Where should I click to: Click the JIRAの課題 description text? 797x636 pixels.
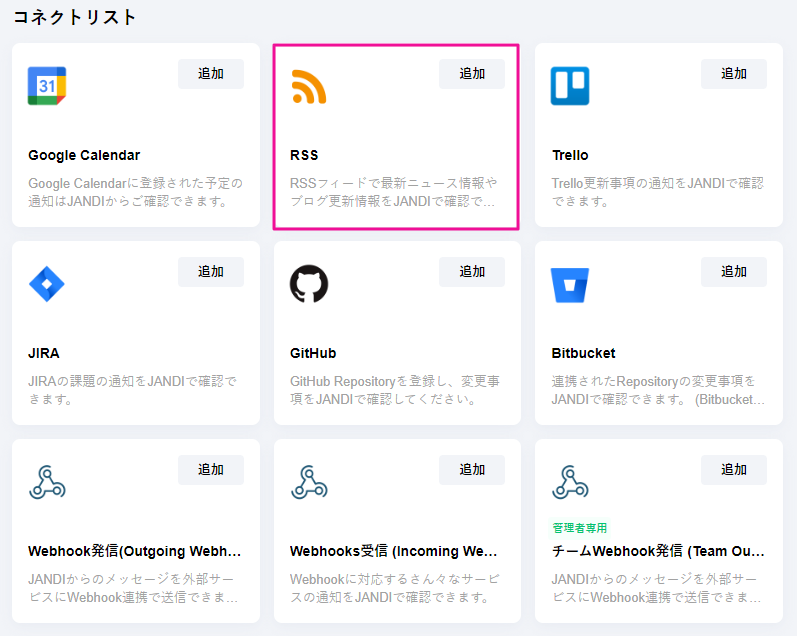coord(133,390)
